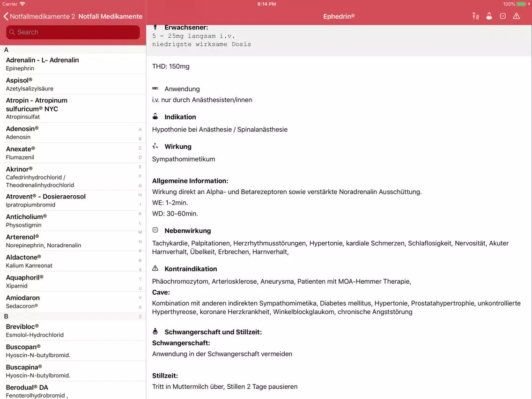Click the battery indicator
Image resolution: width=532 pixels, height=399 pixels.
coord(522,4)
